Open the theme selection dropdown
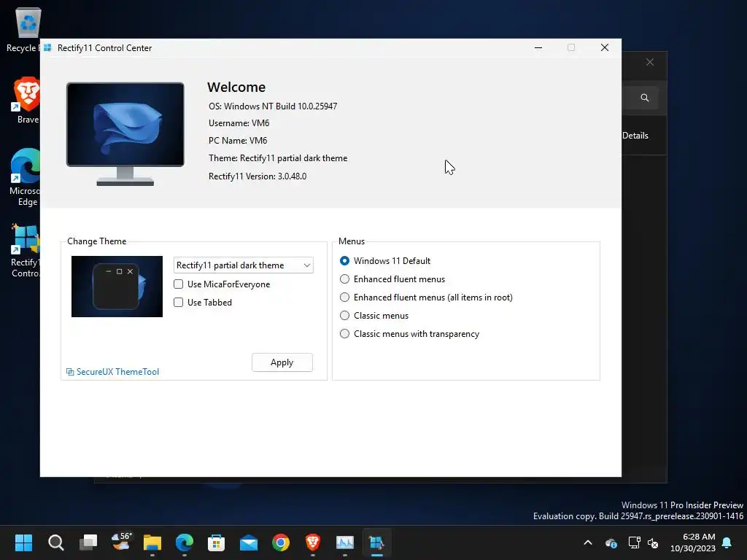The height and width of the screenshot is (560, 747). tap(244, 265)
